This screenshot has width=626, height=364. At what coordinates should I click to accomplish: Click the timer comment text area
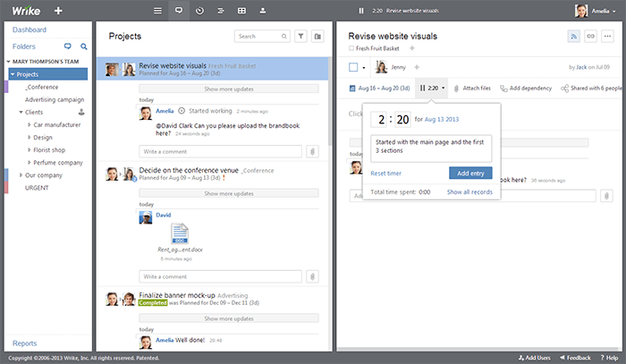pos(431,148)
